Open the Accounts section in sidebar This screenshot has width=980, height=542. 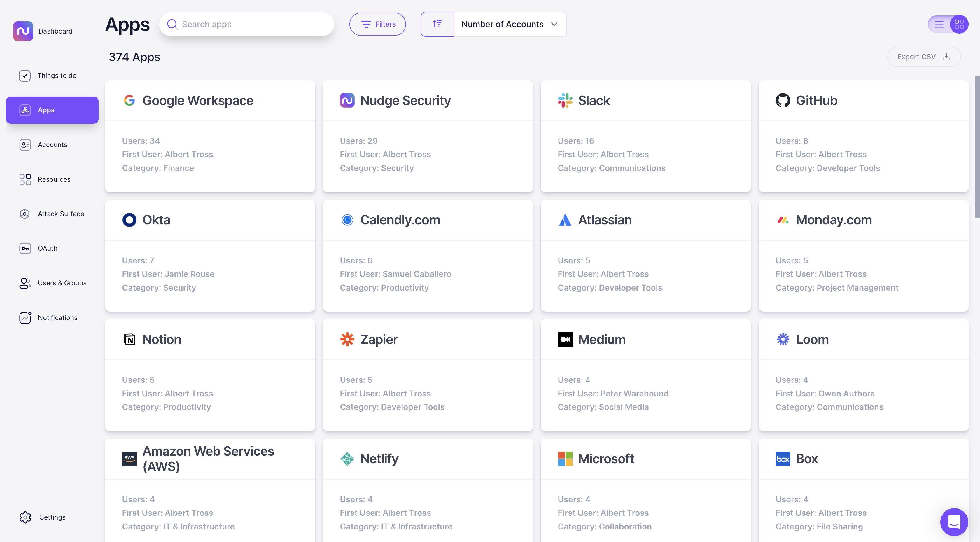click(x=52, y=145)
